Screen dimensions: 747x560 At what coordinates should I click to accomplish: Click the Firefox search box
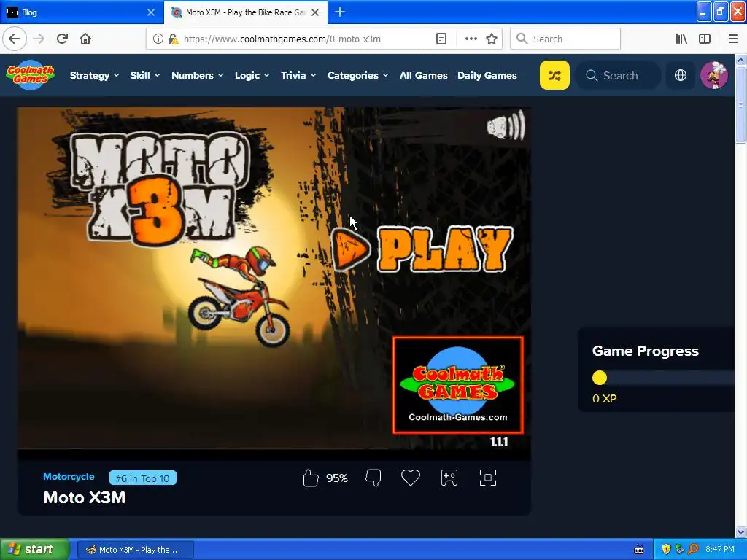[565, 39]
